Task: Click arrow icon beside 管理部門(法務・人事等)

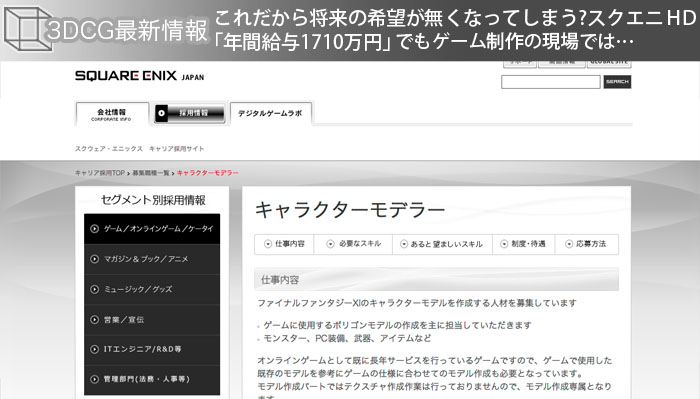Action: click(94, 379)
